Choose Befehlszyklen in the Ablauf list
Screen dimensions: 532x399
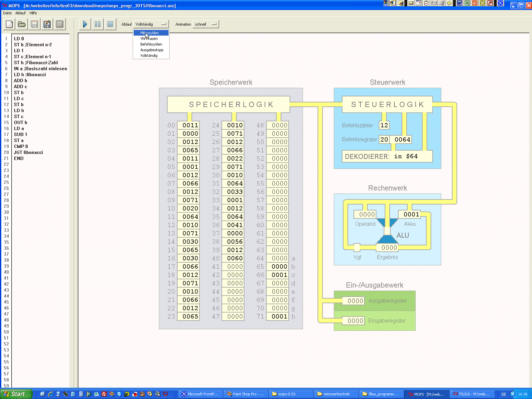pos(151,44)
